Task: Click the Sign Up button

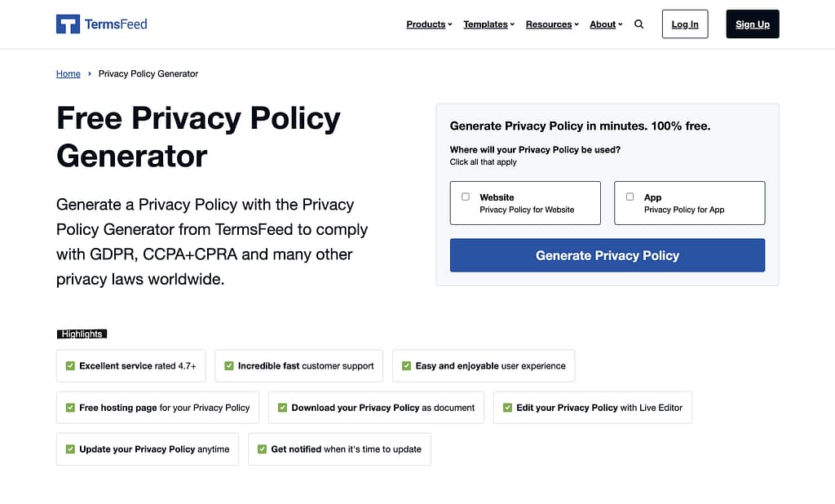Action: pos(752,24)
